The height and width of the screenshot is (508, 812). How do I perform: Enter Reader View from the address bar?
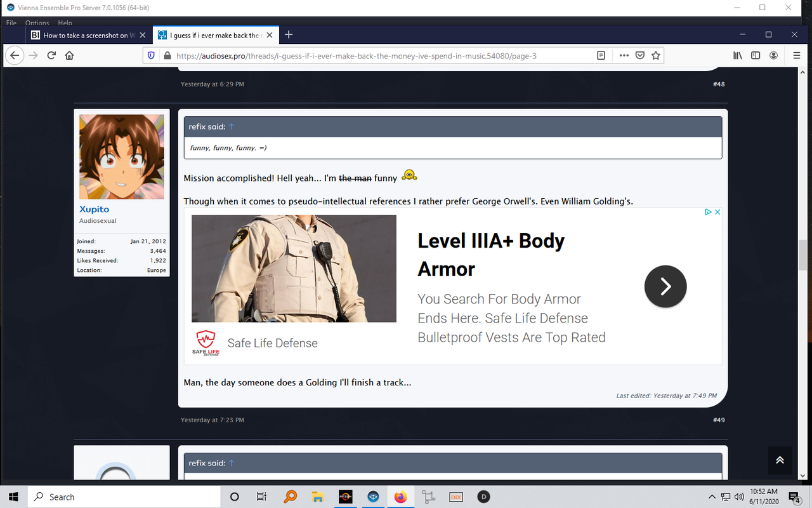point(600,55)
